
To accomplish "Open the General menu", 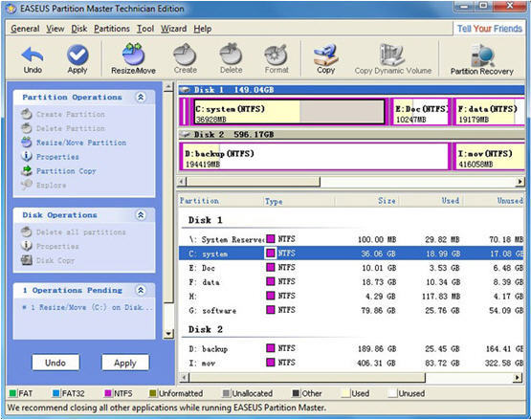I will coord(25,29).
